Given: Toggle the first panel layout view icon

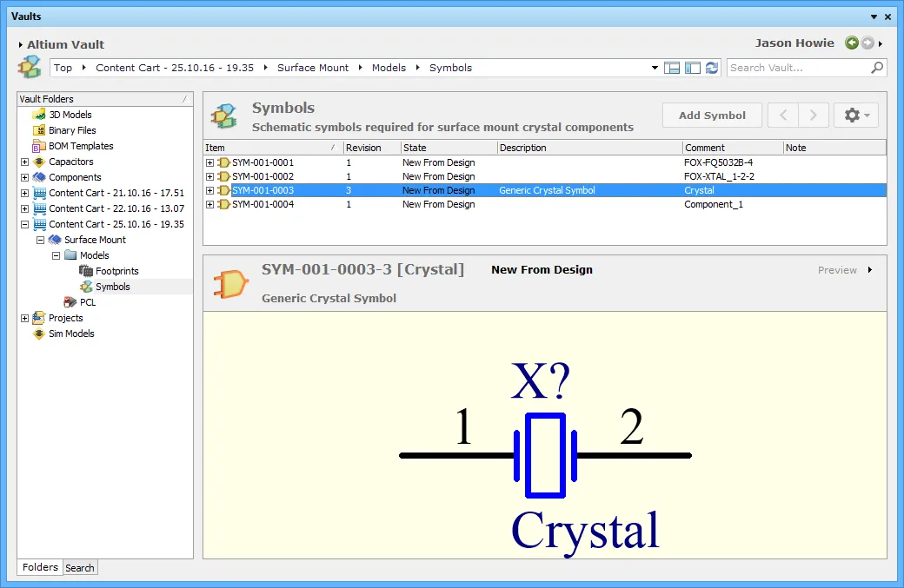Looking at the screenshot, I should point(672,68).
